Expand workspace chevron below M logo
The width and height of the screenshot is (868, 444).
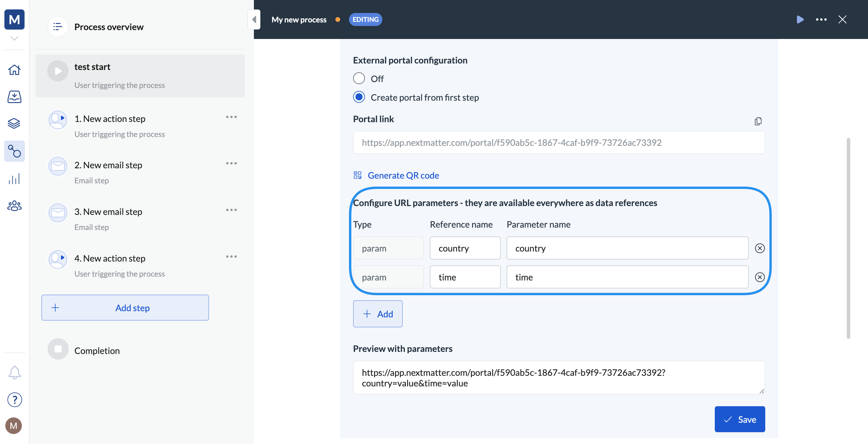click(14, 38)
